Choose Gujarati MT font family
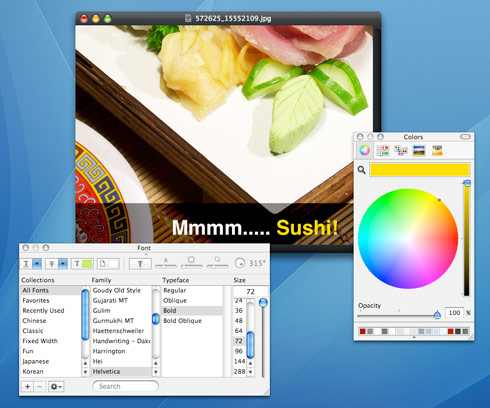This screenshot has width=490, height=408. pos(121,300)
